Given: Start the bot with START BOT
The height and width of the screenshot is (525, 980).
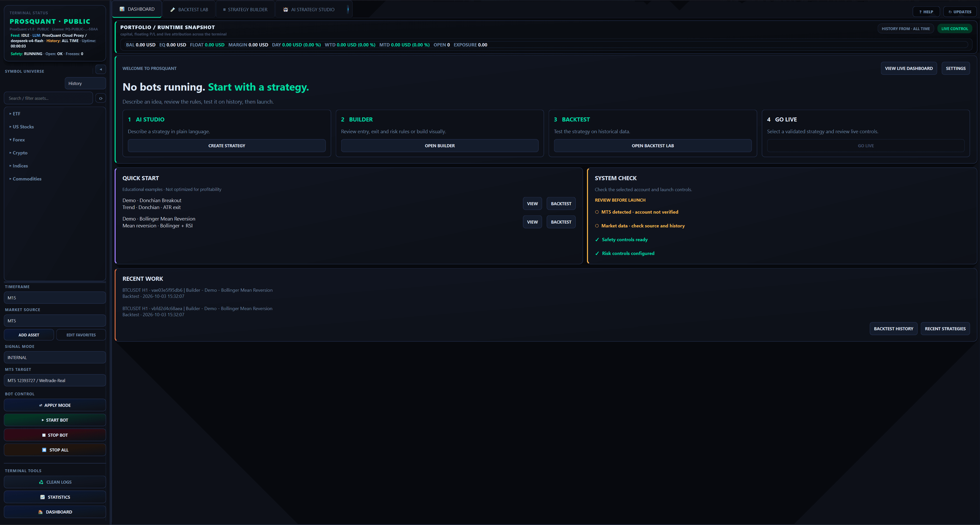Looking at the screenshot, I should click(55, 420).
